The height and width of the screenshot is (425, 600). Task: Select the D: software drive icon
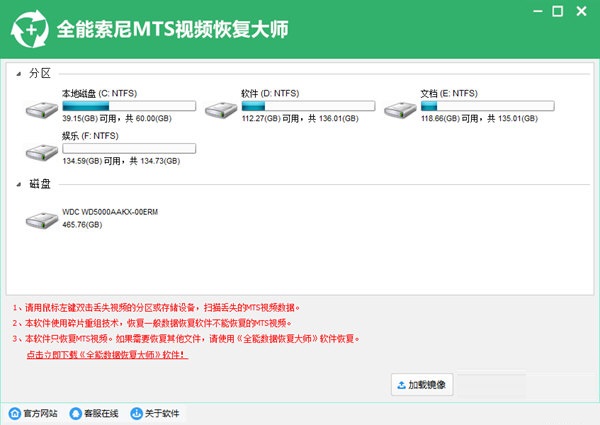[221, 110]
